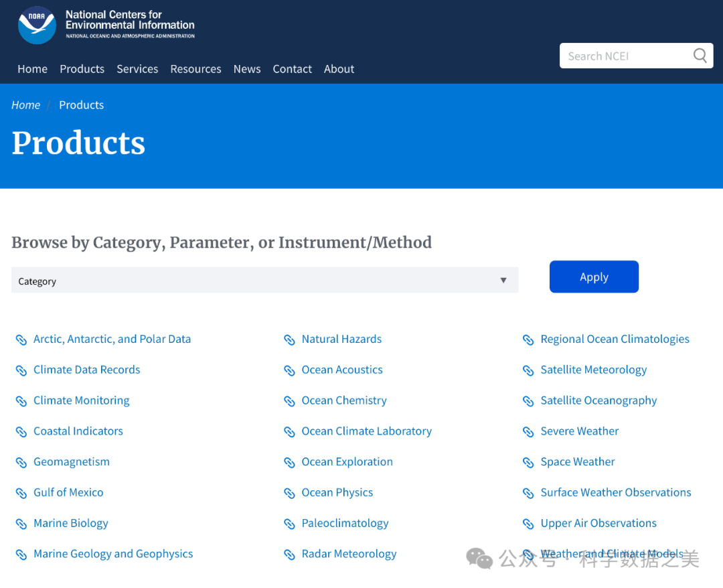The width and height of the screenshot is (723, 588).
Task: Click chain icon beside Climate Data Records
Action: (x=21, y=370)
